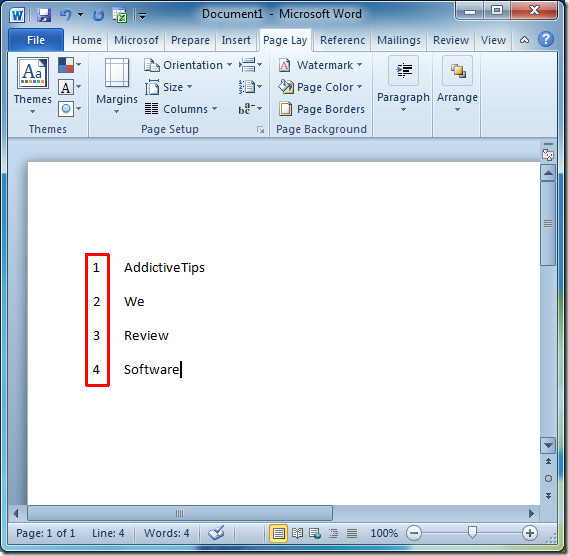
Task: Switch to the Prepare tab
Action: 190,40
